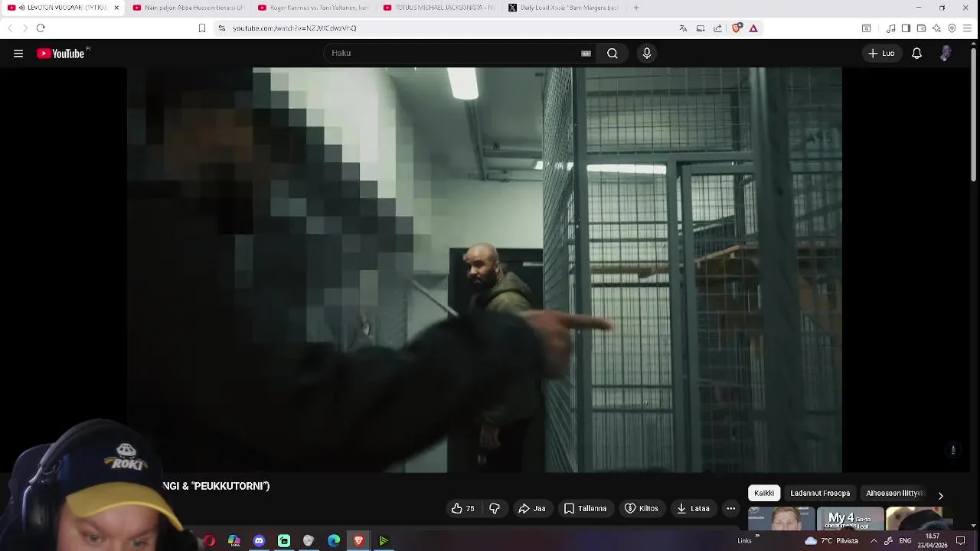
Task: Open the Brave VPN shield icon
Action: click(952, 28)
